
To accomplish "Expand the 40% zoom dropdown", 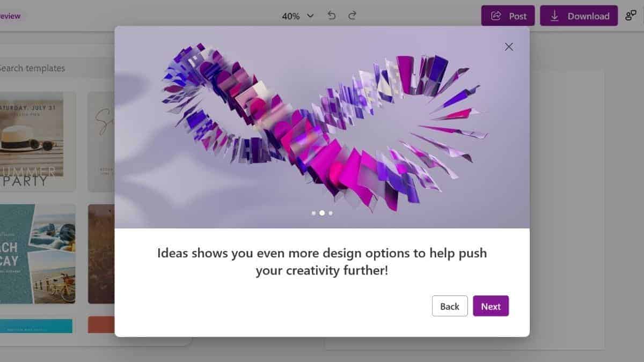I will click(298, 16).
